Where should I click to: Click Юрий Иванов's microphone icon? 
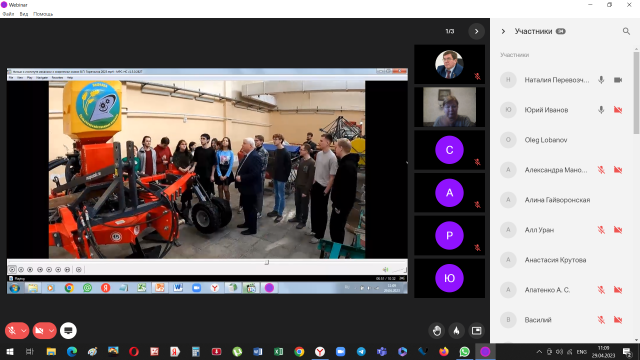(601, 110)
